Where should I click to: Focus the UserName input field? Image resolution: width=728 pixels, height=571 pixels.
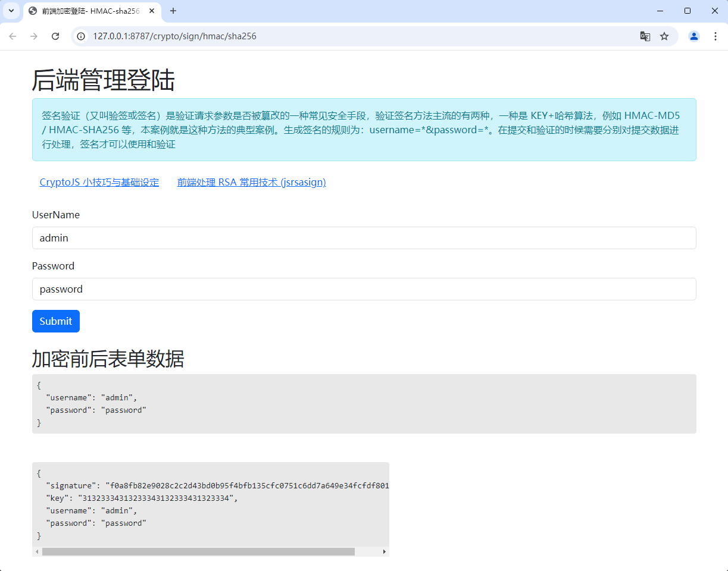tap(364, 238)
